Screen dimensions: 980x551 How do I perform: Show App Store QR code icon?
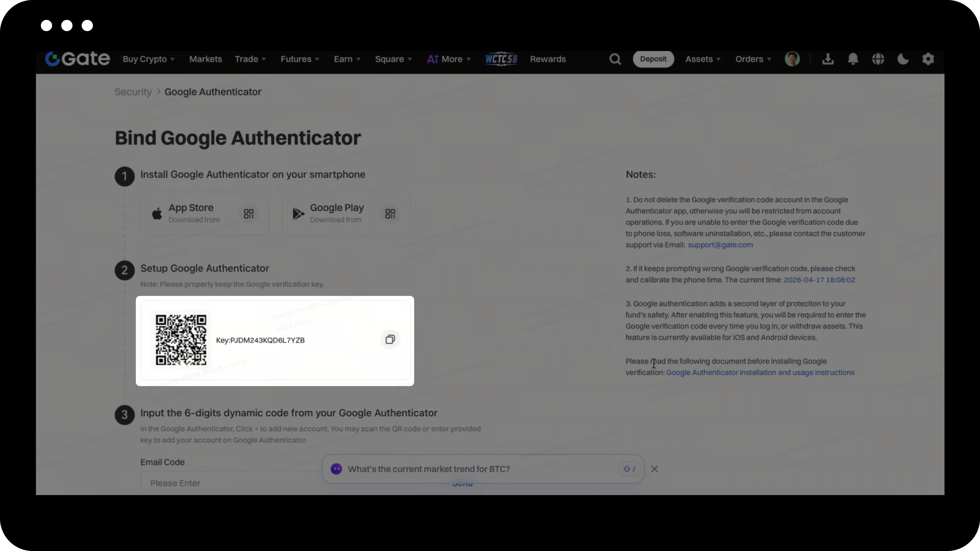[248, 214]
